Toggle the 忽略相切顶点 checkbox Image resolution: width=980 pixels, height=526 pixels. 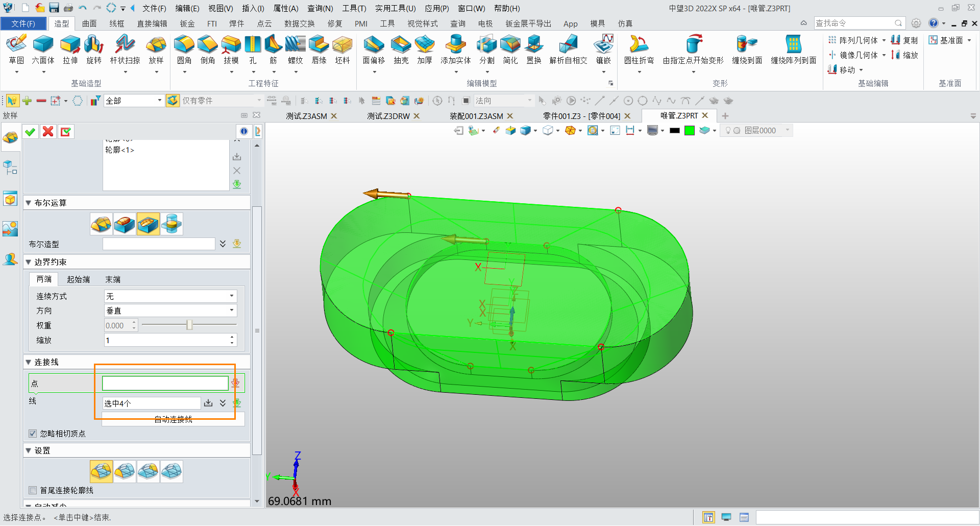coord(33,434)
